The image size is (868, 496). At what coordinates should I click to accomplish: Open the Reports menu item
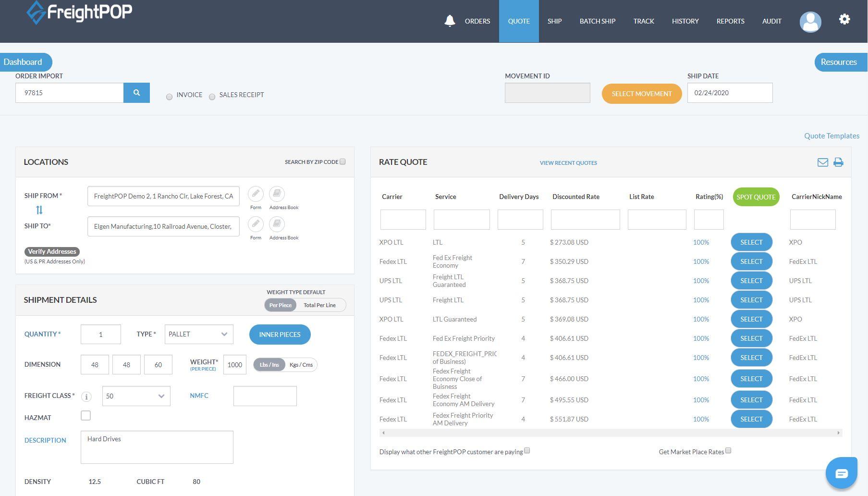point(730,21)
